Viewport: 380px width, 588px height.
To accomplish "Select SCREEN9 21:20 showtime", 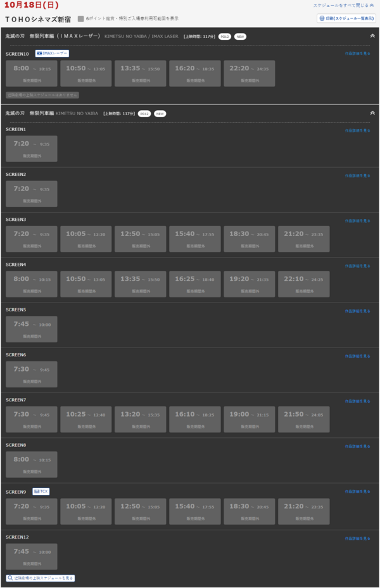I will [x=304, y=511].
